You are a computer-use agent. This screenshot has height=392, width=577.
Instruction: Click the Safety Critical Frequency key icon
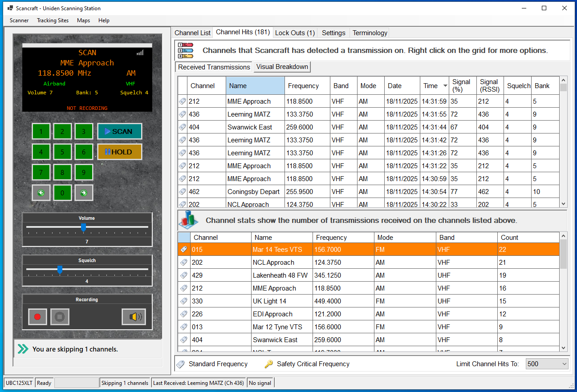[x=268, y=364]
